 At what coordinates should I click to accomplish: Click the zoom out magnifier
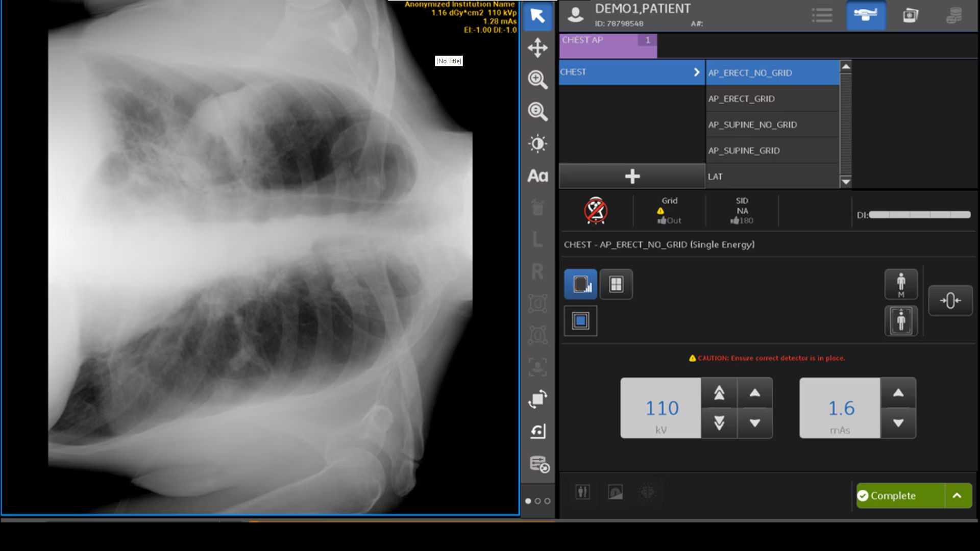537,111
